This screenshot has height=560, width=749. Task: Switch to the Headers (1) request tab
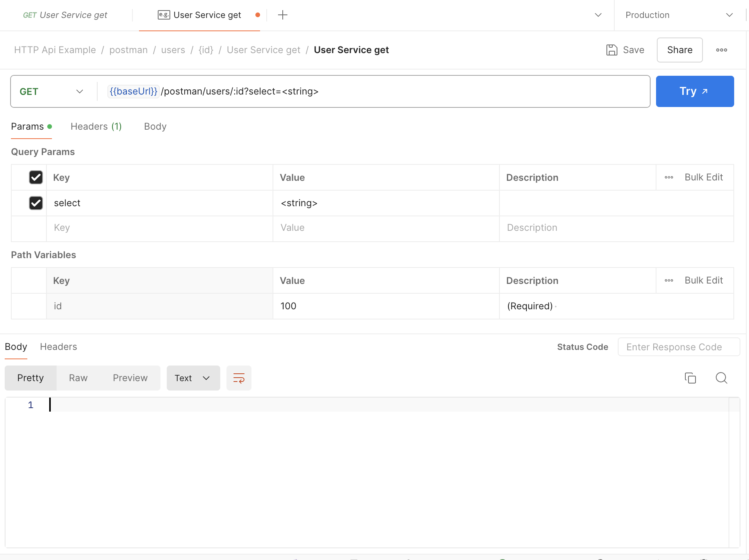(x=96, y=127)
